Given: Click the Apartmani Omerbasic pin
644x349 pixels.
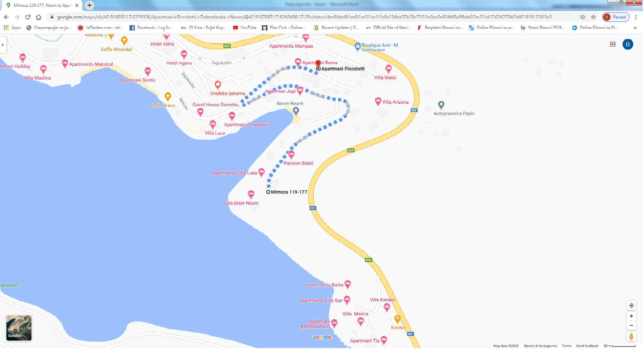Looking at the screenshot, I should (232, 116).
